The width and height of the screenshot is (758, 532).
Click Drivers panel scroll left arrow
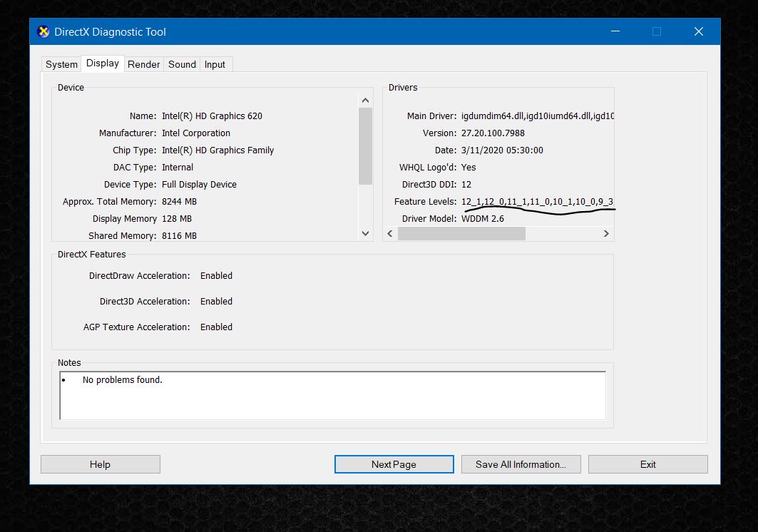pos(390,234)
